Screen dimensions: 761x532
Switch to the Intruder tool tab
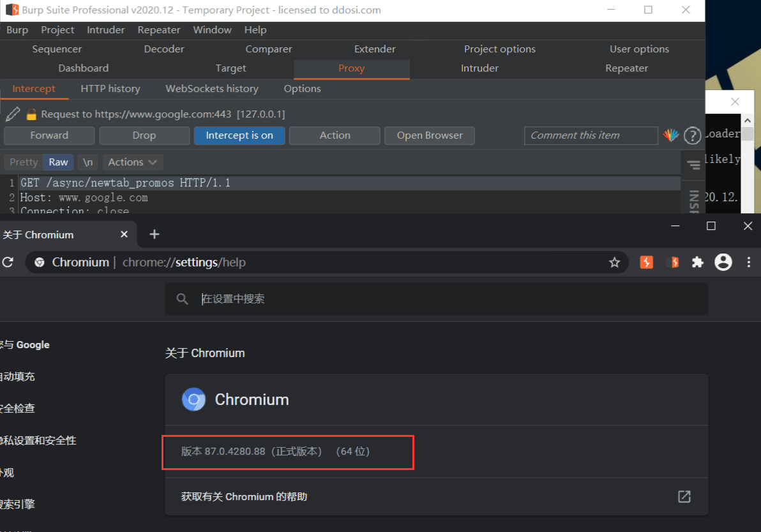479,68
